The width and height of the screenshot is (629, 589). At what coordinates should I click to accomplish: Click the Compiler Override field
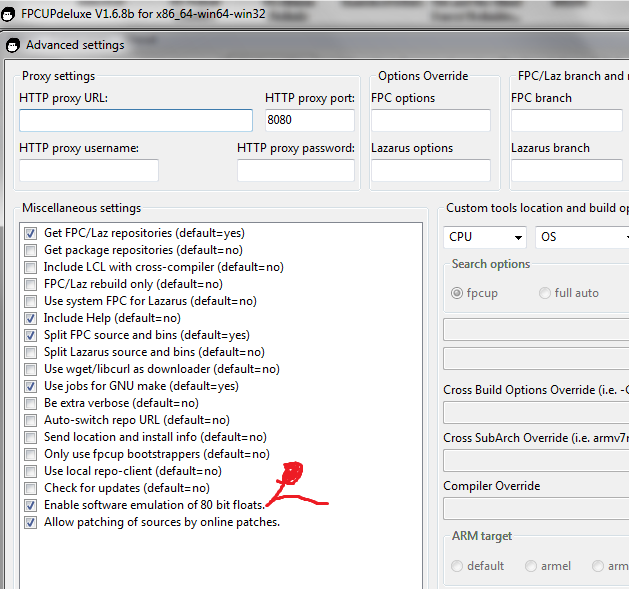(536, 509)
